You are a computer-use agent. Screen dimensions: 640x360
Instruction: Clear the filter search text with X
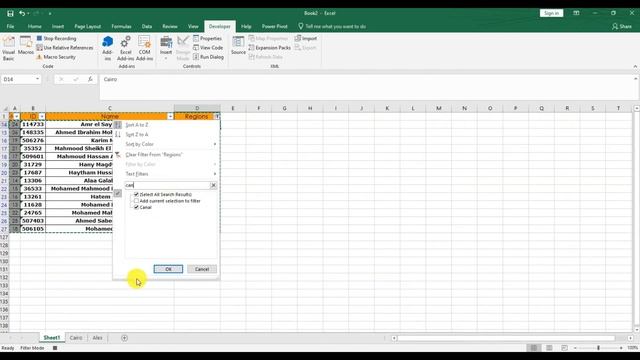click(x=213, y=185)
